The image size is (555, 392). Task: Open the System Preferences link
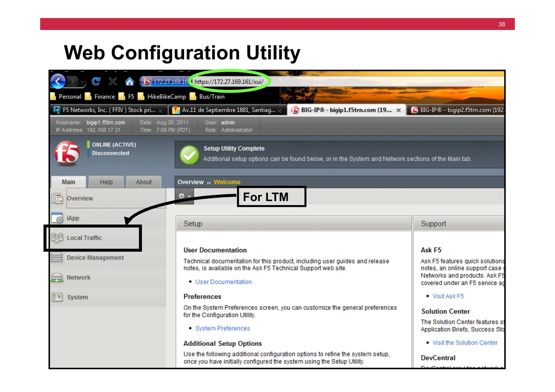[x=223, y=328]
